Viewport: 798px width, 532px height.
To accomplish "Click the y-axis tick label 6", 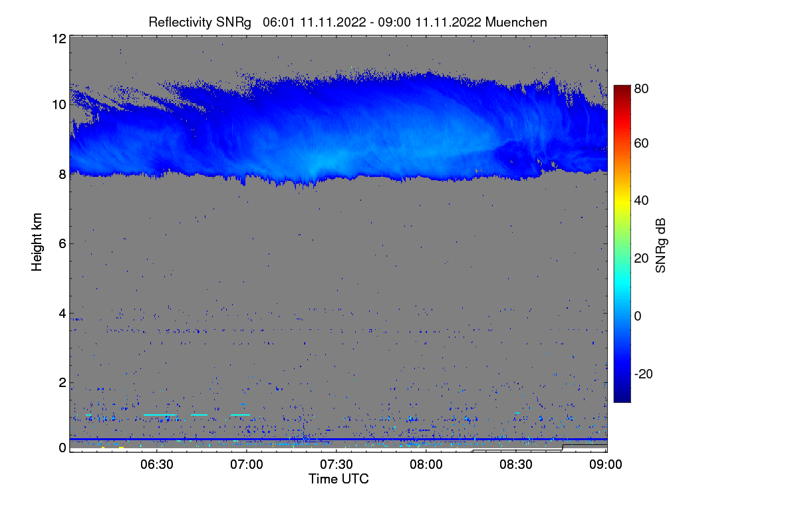I will pyautogui.click(x=63, y=243).
